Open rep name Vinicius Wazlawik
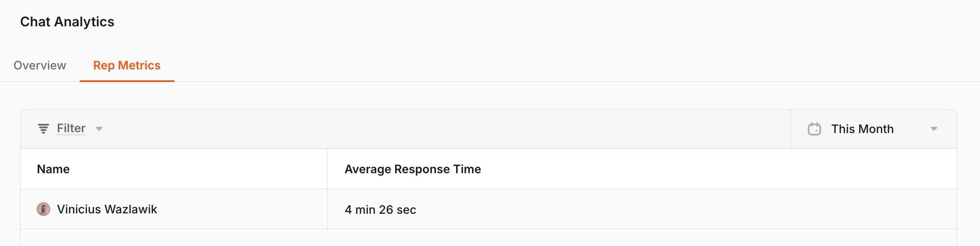The image size is (980, 246). [x=107, y=209]
